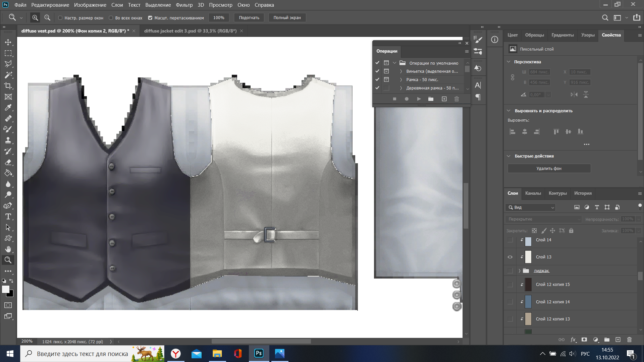Click delete layer trash icon
Image resolution: width=644 pixels, height=362 pixels.
(x=629, y=340)
